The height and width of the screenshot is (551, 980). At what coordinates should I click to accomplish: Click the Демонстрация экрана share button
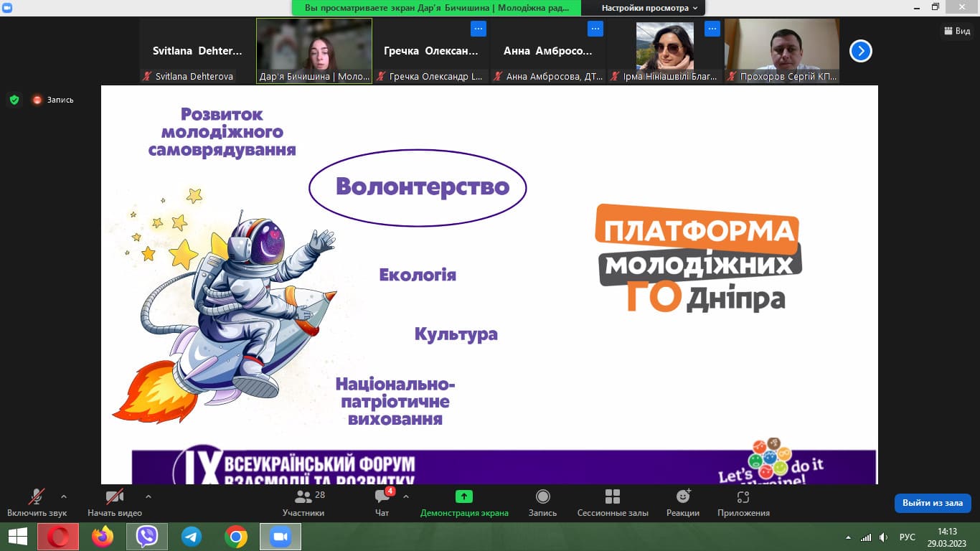(x=464, y=503)
